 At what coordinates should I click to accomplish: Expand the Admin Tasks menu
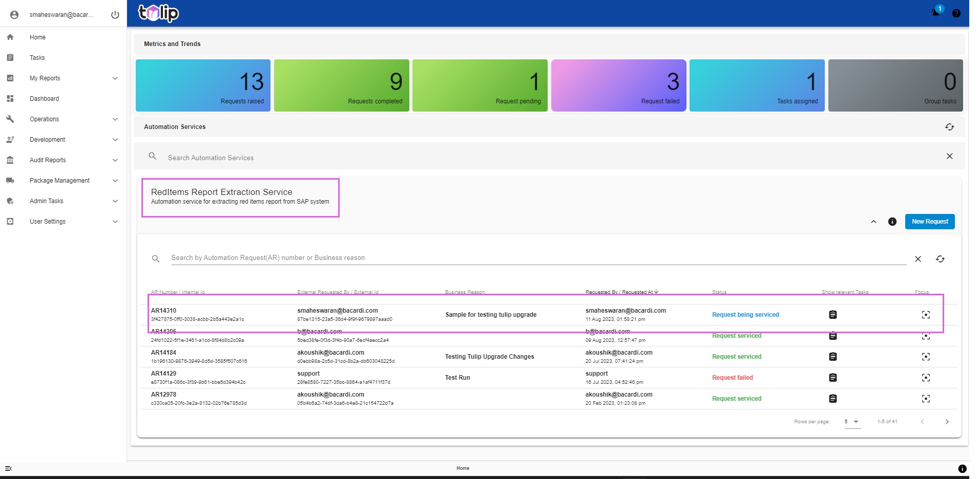[115, 201]
